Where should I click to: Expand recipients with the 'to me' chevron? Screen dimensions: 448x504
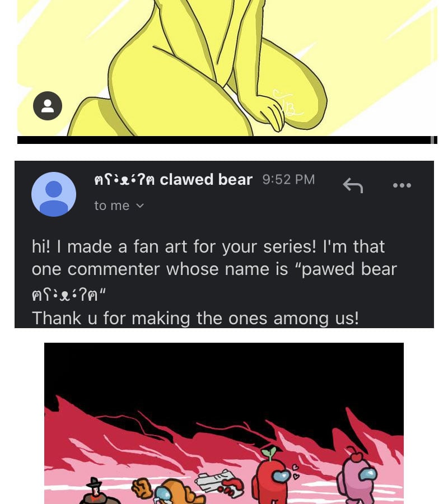pos(140,206)
